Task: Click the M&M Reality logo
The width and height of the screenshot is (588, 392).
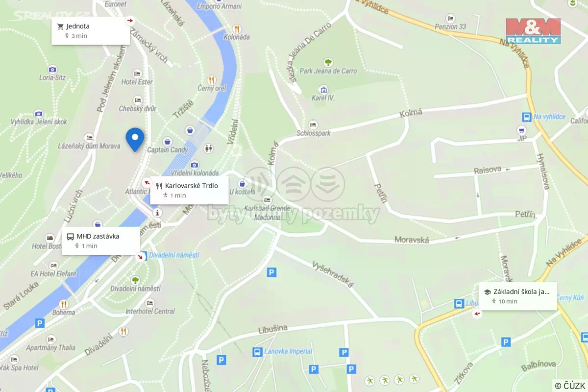Action: pyautogui.click(x=533, y=31)
